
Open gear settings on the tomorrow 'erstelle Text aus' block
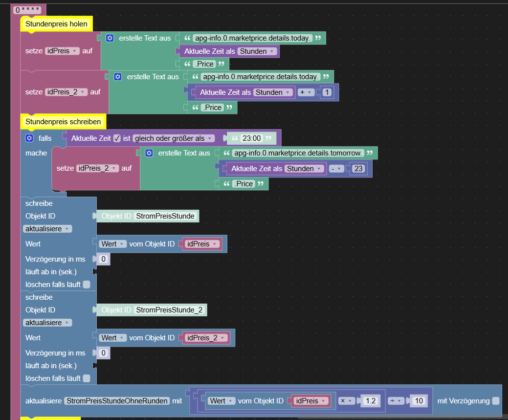coord(149,153)
